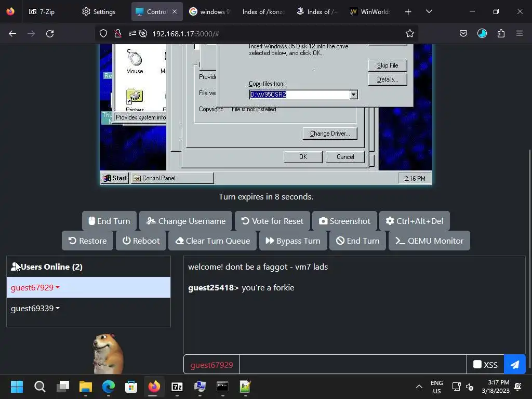The width and height of the screenshot is (532, 399).
Task: Click Change Username button
Action: tap(185, 221)
